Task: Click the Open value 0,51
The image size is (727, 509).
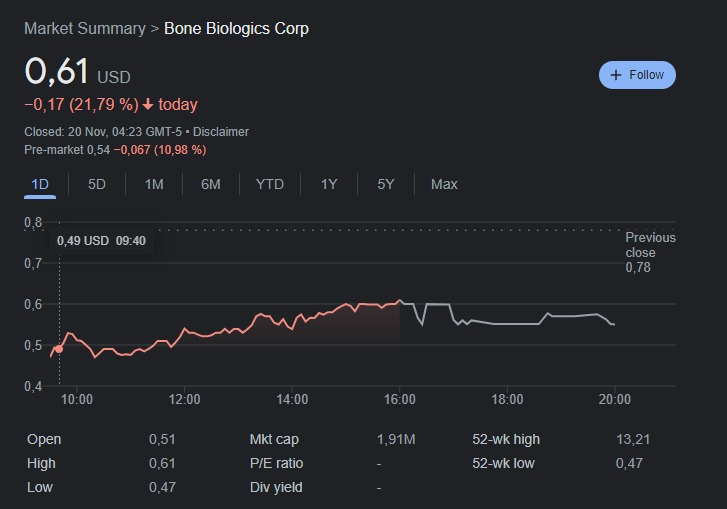Action: pyautogui.click(x=162, y=439)
